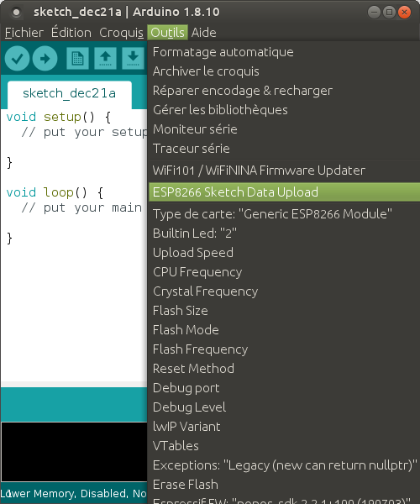
Task: Click the Verify checkmark toolbar icon
Action: coord(18,58)
